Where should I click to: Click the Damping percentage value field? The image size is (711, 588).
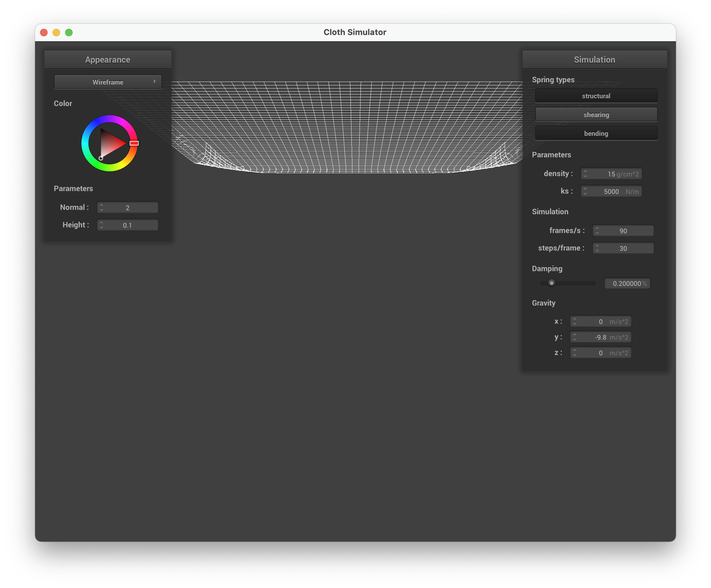click(x=627, y=283)
